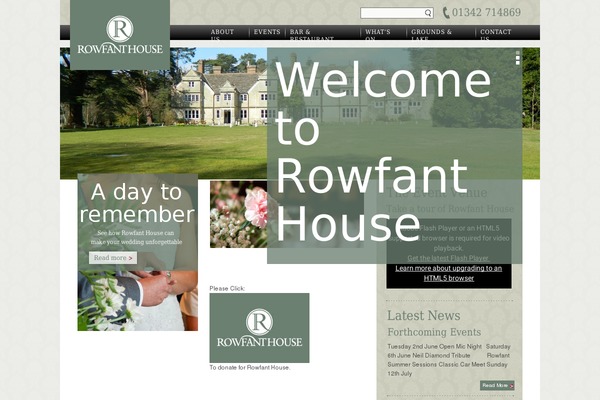Click the phone handset icon
The width and height of the screenshot is (600, 400).
click(446, 13)
